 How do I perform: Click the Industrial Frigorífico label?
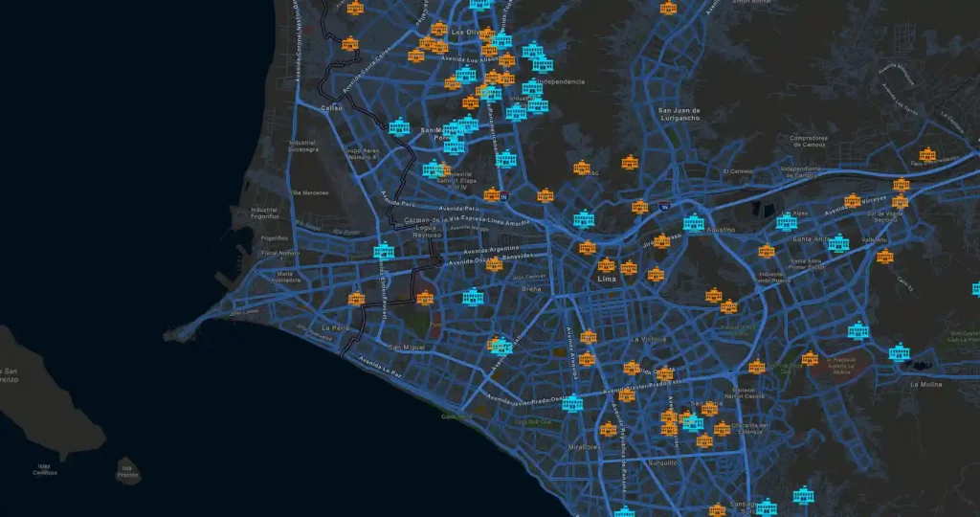pos(265,214)
